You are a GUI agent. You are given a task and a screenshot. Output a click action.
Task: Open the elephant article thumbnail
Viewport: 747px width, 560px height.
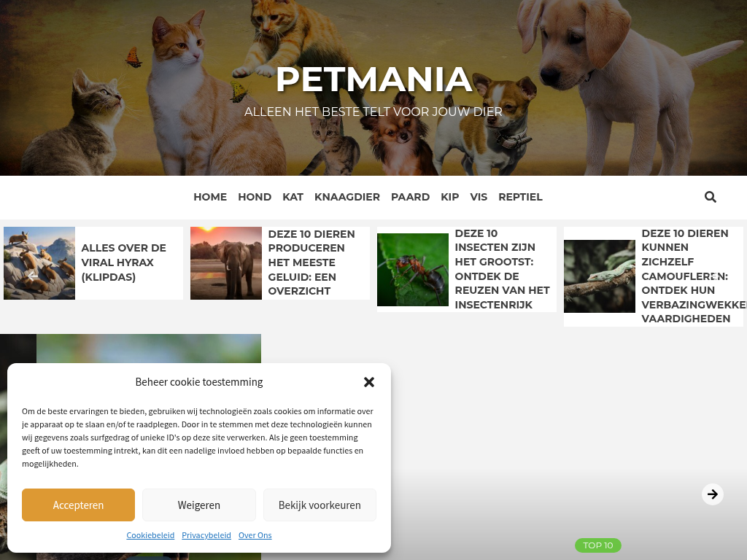[x=226, y=263]
